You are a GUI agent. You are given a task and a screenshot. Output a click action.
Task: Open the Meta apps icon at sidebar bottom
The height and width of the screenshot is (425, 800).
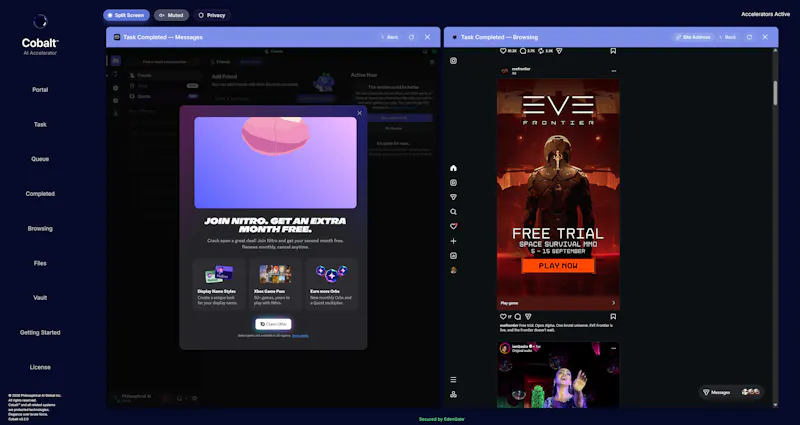tap(454, 395)
